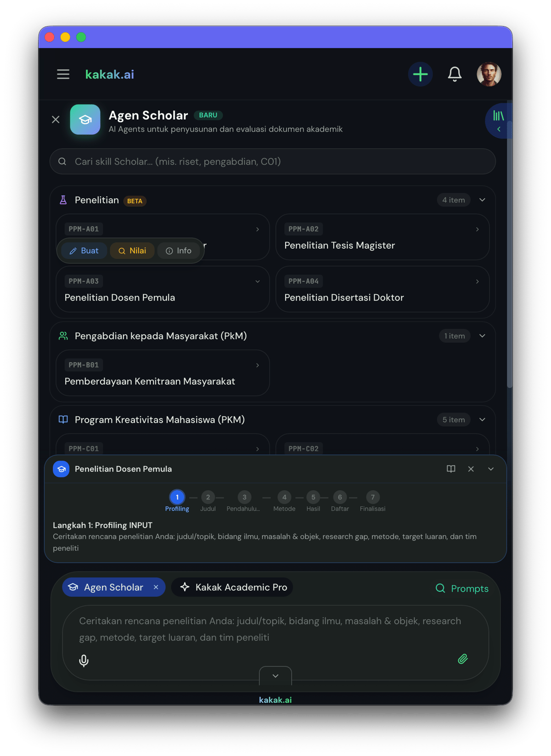The width and height of the screenshot is (551, 756).
Task: Expand the PPM-A02 card chevron
Action: (x=478, y=229)
